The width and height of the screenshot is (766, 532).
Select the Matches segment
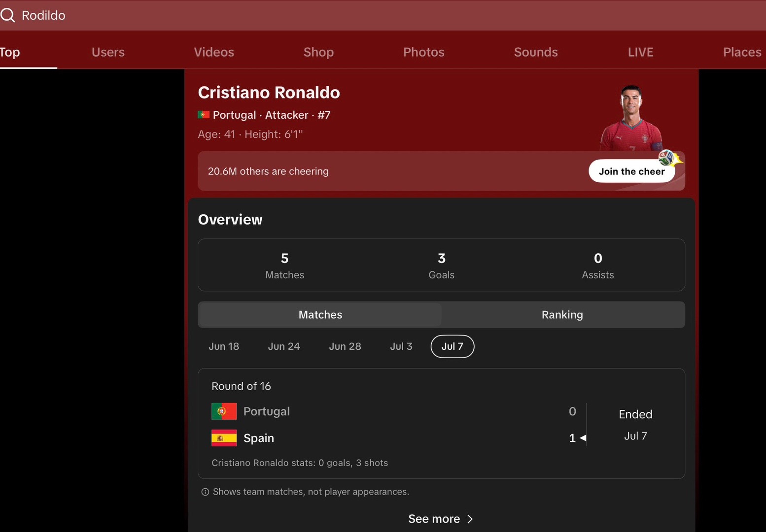[320, 315]
